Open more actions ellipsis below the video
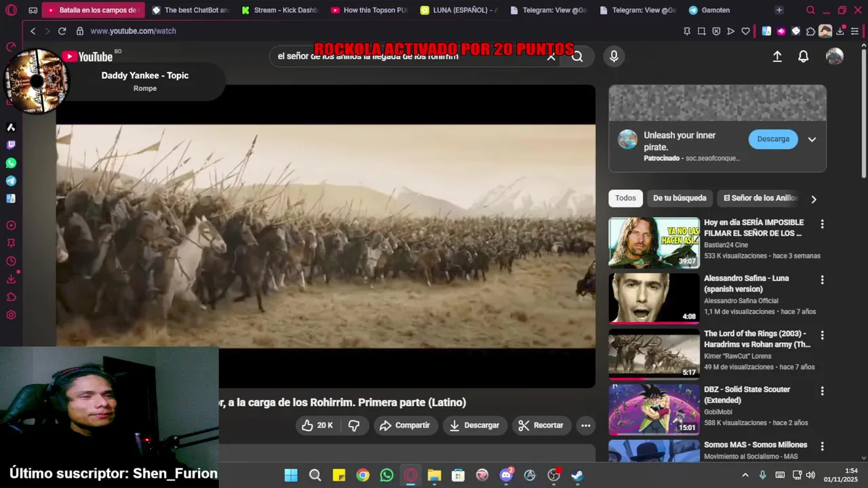The width and height of the screenshot is (868, 488). point(586,425)
